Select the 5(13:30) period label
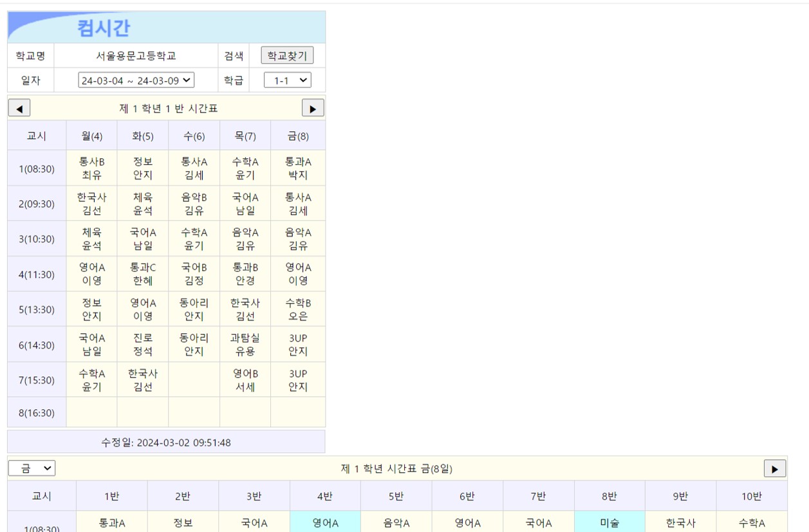This screenshot has height=532, width=809. click(x=37, y=309)
